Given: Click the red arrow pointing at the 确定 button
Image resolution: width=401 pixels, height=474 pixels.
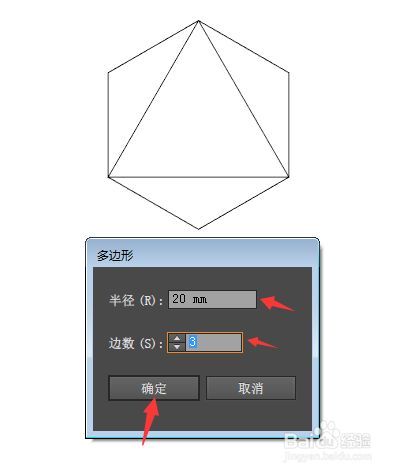Looking at the screenshot, I should (x=150, y=422).
